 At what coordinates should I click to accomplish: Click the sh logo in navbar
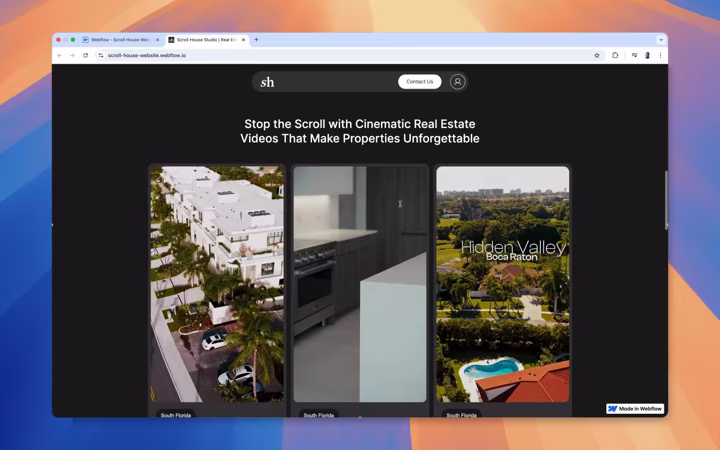click(x=267, y=82)
